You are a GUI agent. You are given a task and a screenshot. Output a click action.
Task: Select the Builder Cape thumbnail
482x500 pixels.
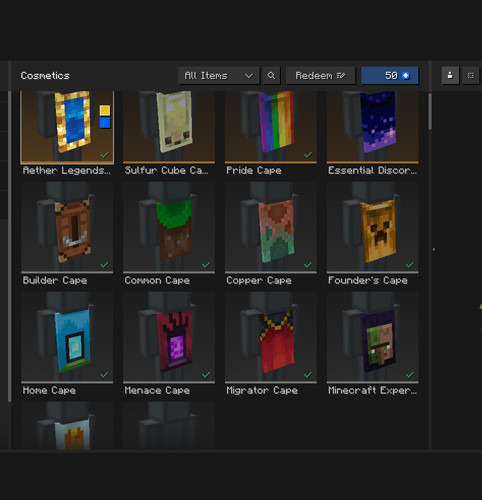[67, 227]
